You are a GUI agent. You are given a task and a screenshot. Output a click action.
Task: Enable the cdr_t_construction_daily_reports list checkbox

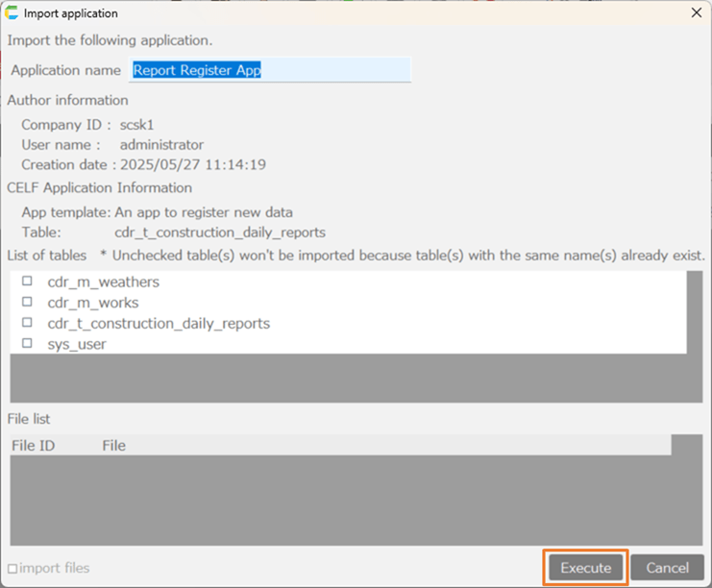pos(27,323)
